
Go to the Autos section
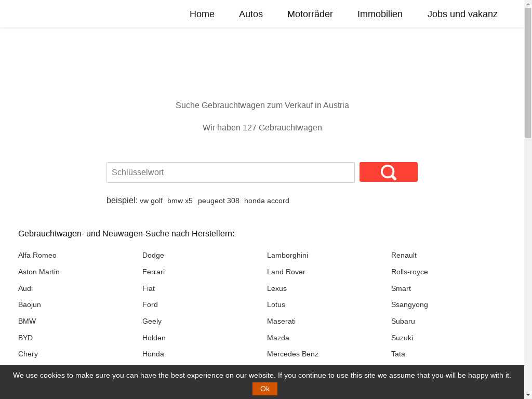[x=251, y=14]
